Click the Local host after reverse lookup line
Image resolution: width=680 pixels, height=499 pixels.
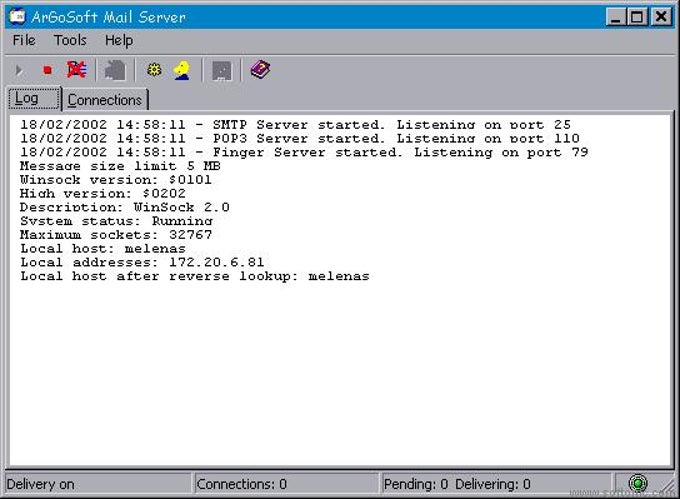(195, 276)
